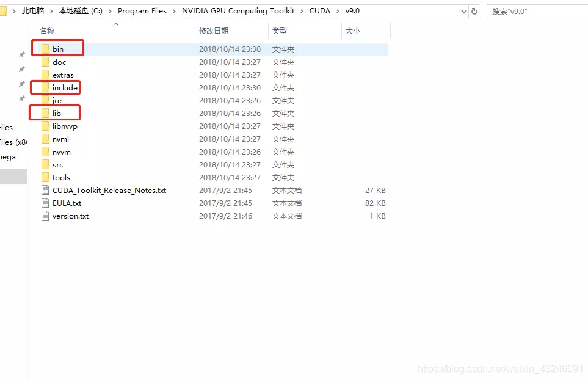The height and width of the screenshot is (380, 588).
Task: Sort by 名称 column header
Action: pos(47,31)
